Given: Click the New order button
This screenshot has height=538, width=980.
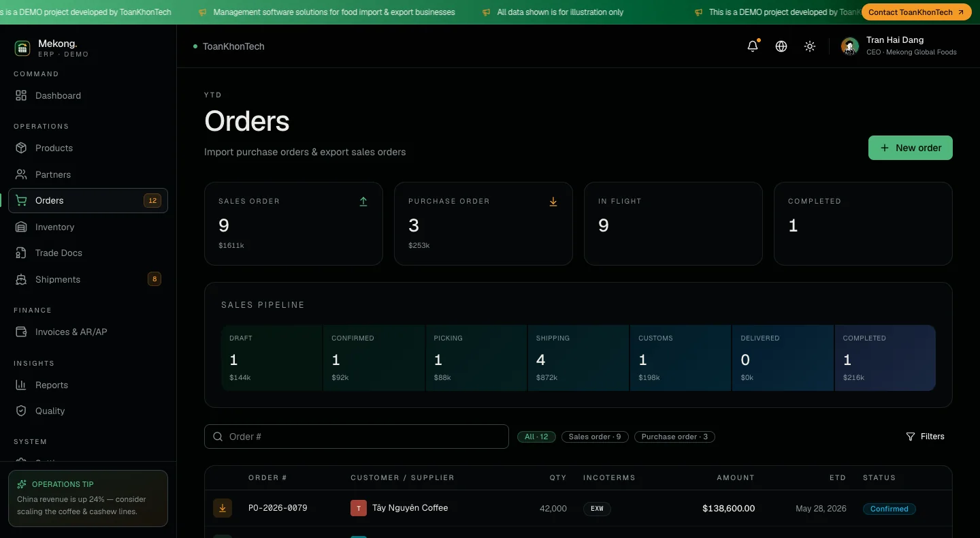Looking at the screenshot, I should point(911,148).
